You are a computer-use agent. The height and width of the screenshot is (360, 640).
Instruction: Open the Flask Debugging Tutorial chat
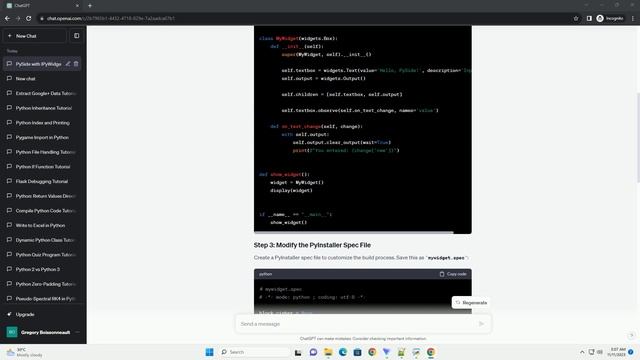[42, 181]
